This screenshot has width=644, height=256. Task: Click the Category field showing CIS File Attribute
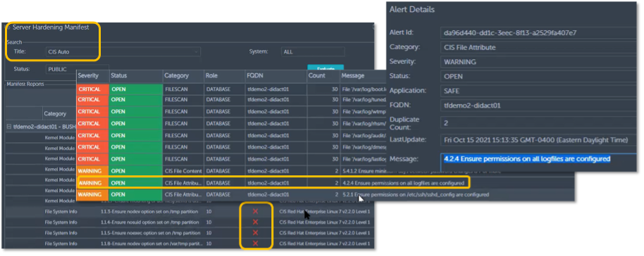click(538, 47)
